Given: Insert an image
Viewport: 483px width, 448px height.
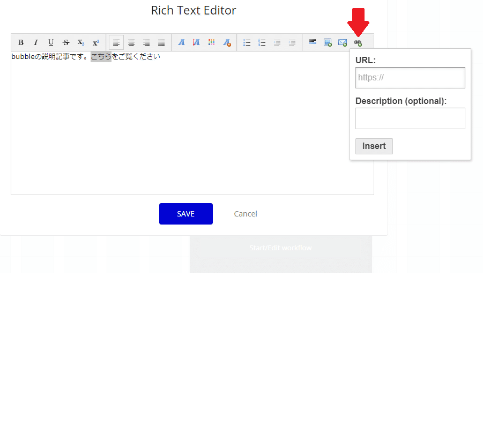Looking at the screenshot, I should [328, 42].
